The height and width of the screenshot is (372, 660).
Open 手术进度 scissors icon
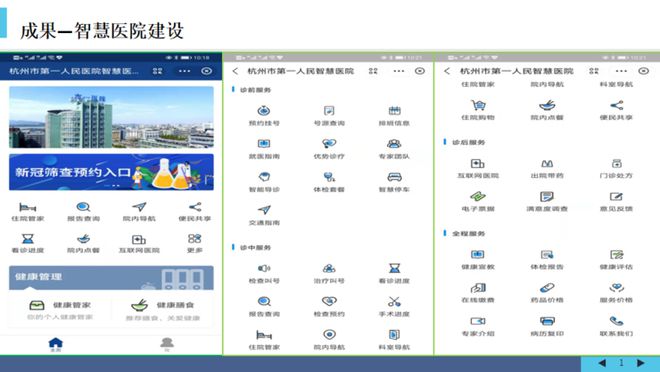click(x=394, y=302)
